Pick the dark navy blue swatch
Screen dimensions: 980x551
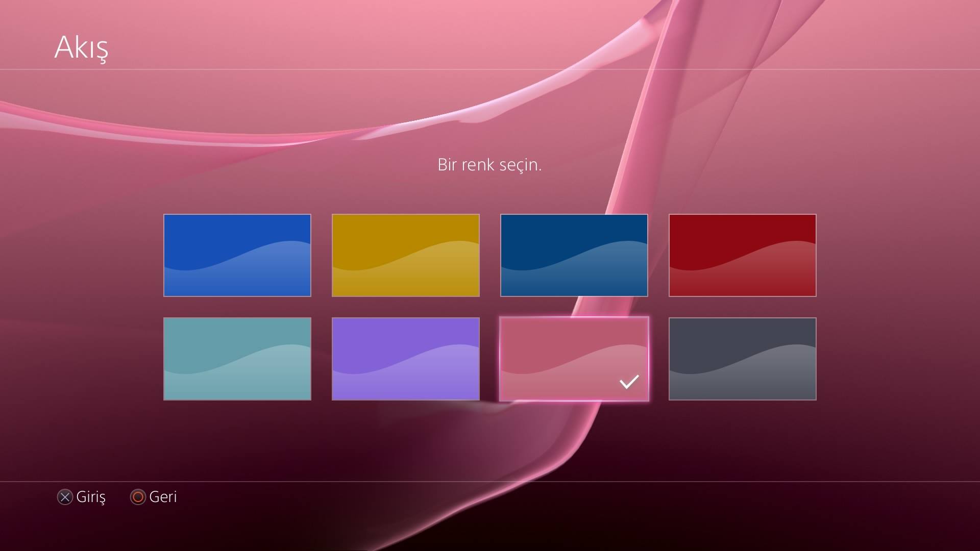574,255
